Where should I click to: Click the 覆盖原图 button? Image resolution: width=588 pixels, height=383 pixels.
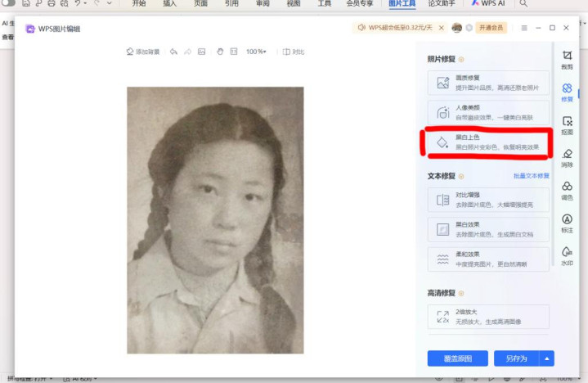point(457,358)
